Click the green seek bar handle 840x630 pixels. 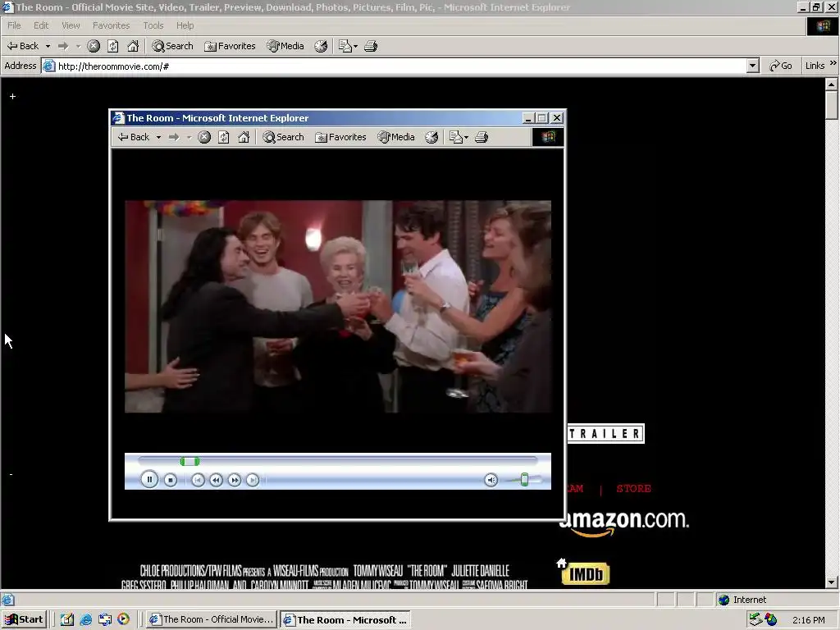(189, 461)
